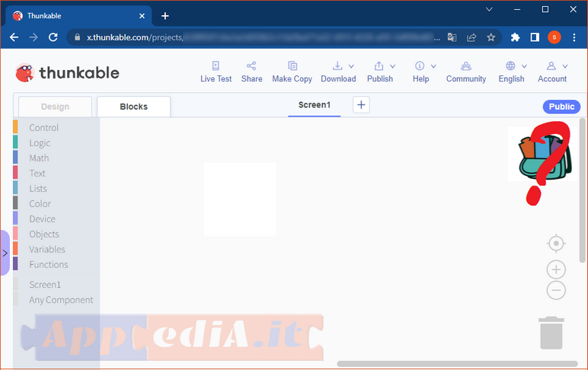588x370 pixels.
Task: Center the workspace with the target icon
Action: [x=556, y=244]
